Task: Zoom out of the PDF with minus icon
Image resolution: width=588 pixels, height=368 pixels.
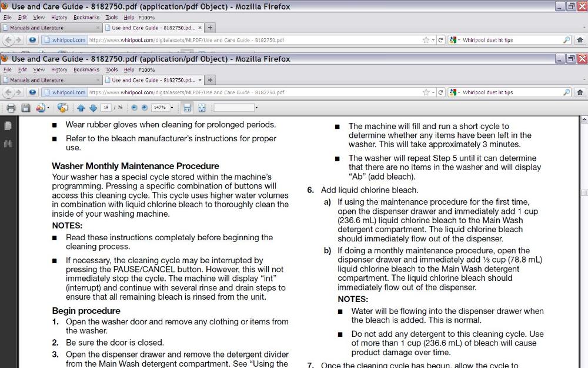Action: coord(134,108)
